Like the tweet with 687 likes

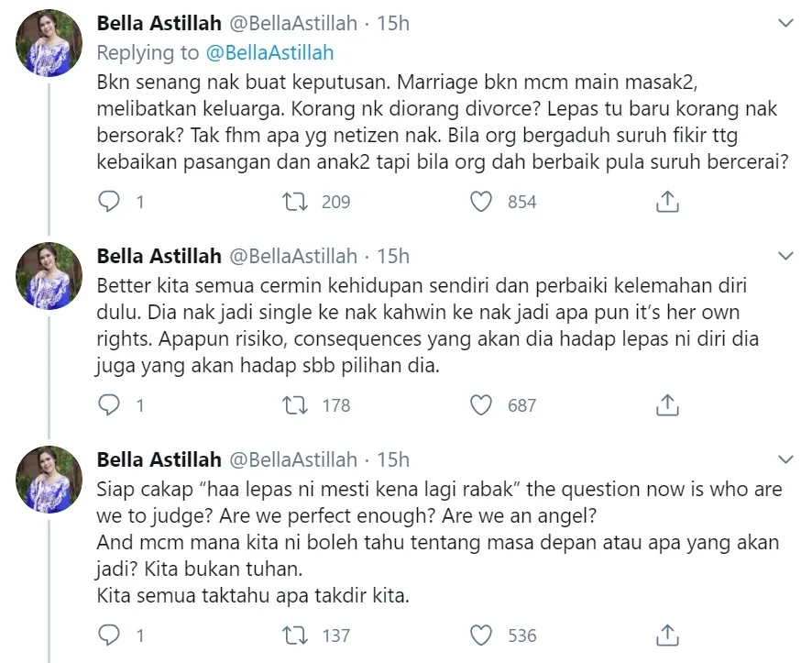[x=482, y=404]
